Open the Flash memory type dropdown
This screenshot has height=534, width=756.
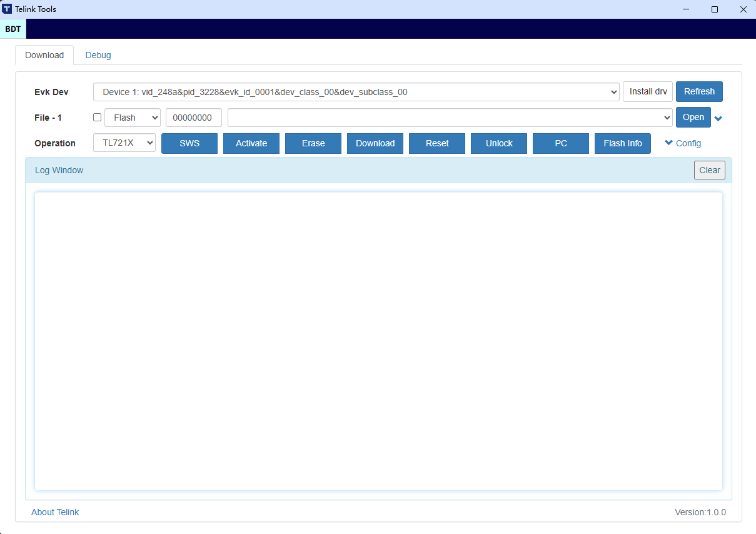[132, 117]
